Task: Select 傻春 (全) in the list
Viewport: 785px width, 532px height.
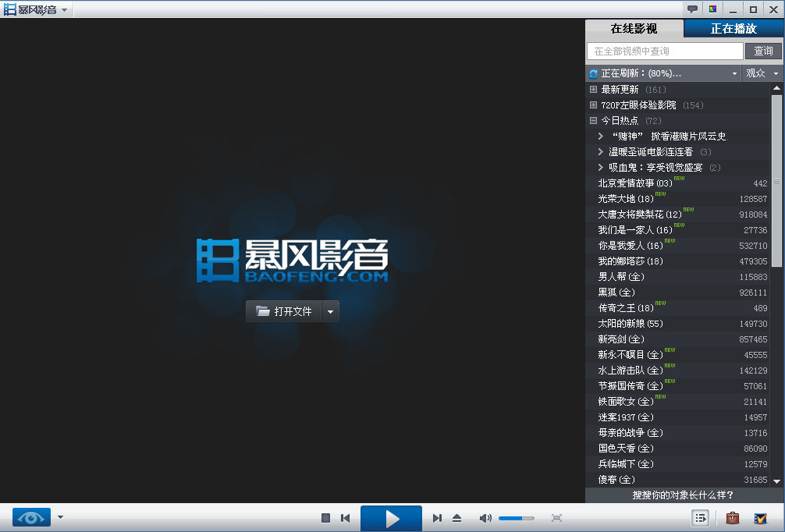Action: coord(678,480)
